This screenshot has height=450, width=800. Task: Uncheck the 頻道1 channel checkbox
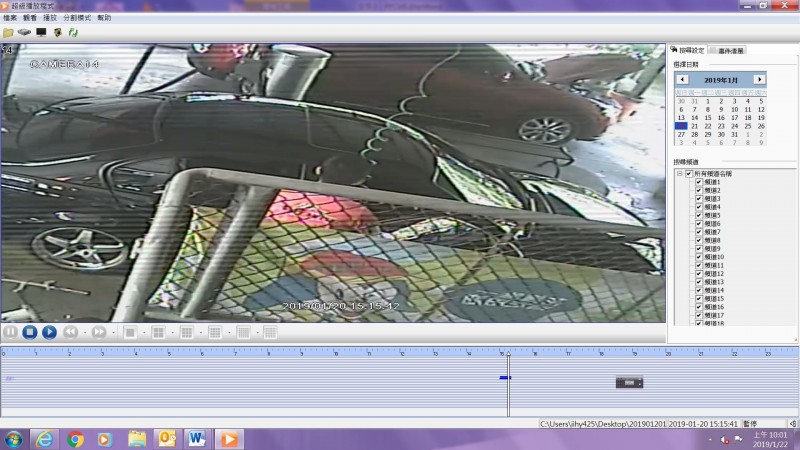(698, 182)
